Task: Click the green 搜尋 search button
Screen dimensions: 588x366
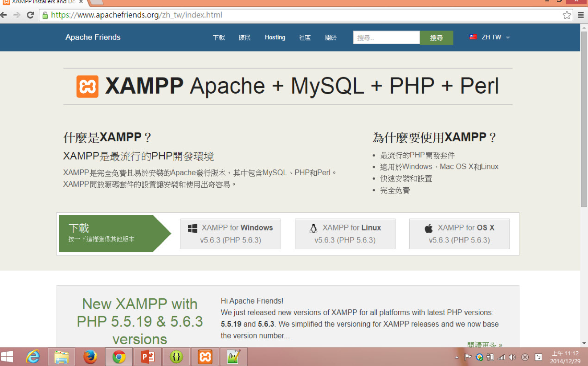Action: [x=437, y=38]
